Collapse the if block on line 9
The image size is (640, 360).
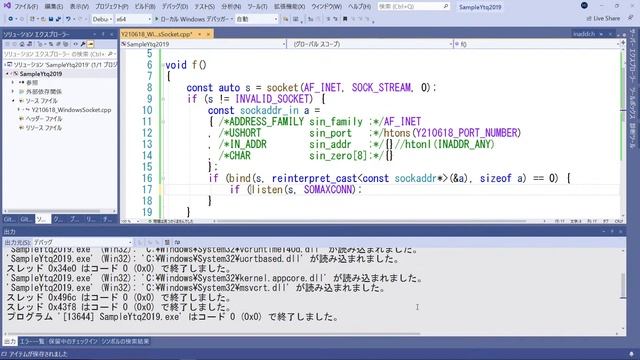click(x=163, y=99)
